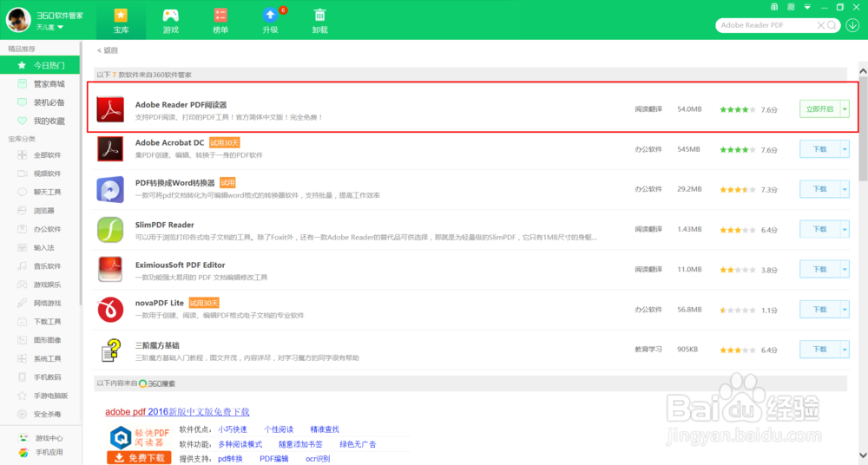
Task: Open the PDF编辑 link
Action: pos(274,459)
